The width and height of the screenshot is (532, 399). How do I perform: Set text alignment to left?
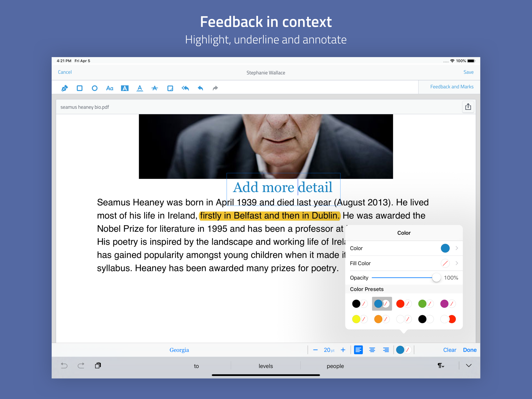(x=358, y=350)
